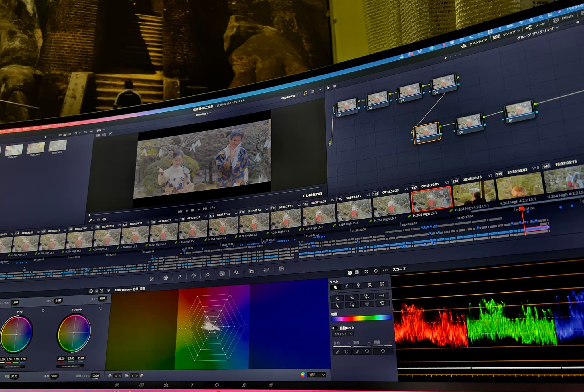Choose the push points expand tool
Screen dimensions: 584x392
click(x=382, y=284)
